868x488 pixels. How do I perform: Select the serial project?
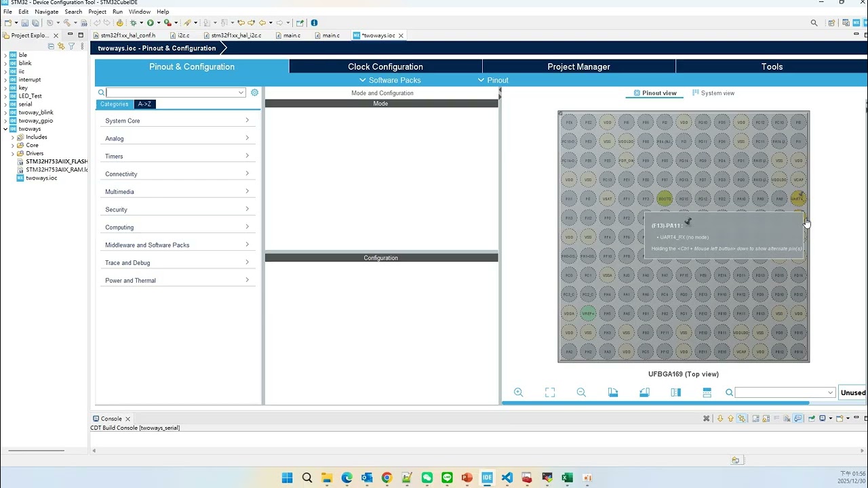click(x=25, y=104)
